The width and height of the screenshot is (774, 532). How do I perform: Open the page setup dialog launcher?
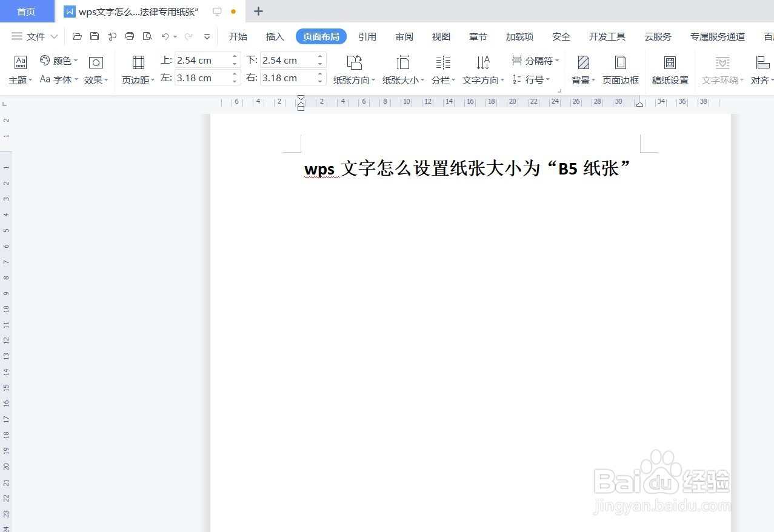(x=559, y=91)
